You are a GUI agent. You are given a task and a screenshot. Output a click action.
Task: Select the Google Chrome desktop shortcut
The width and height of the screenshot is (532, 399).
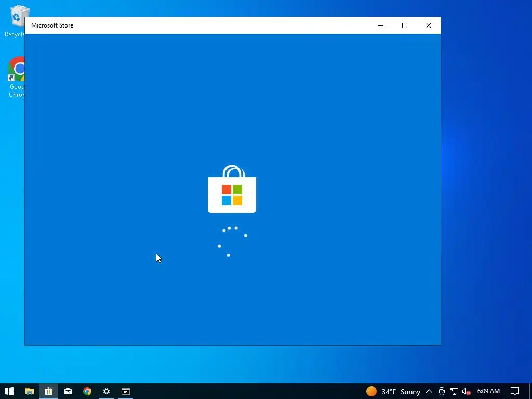point(16,77)
